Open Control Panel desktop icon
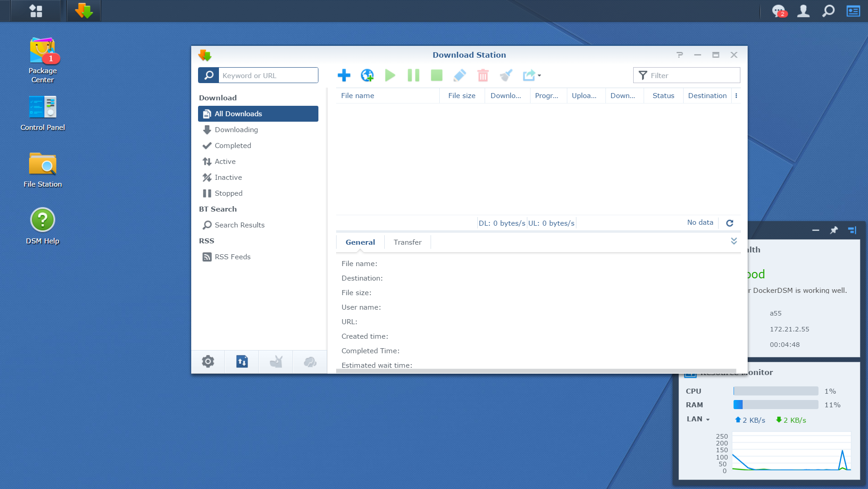The image size is (868, 489). click(43, 114)
